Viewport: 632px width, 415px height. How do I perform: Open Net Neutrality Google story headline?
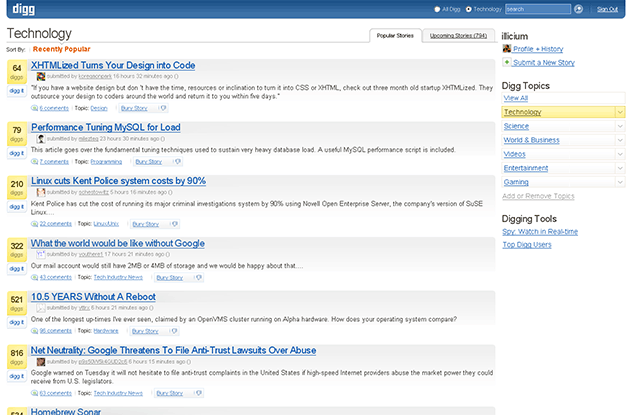click(173, 351)
